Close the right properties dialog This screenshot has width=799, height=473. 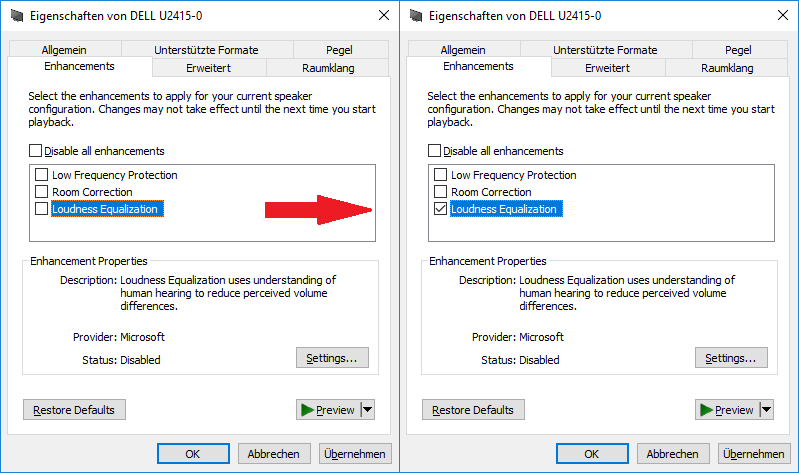pos(783,15)
